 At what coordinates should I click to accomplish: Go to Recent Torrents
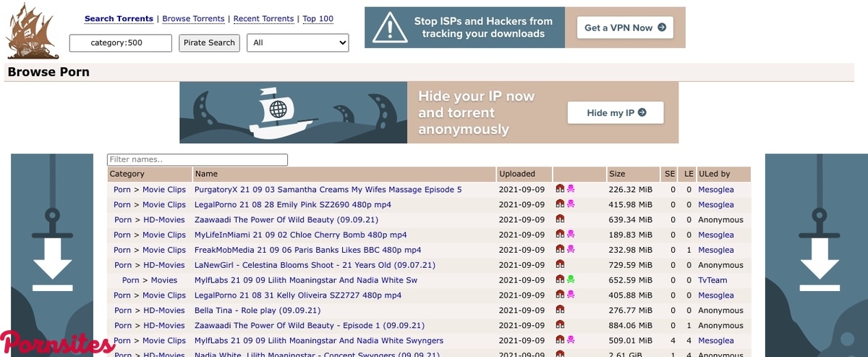click(x=263, y=19)
